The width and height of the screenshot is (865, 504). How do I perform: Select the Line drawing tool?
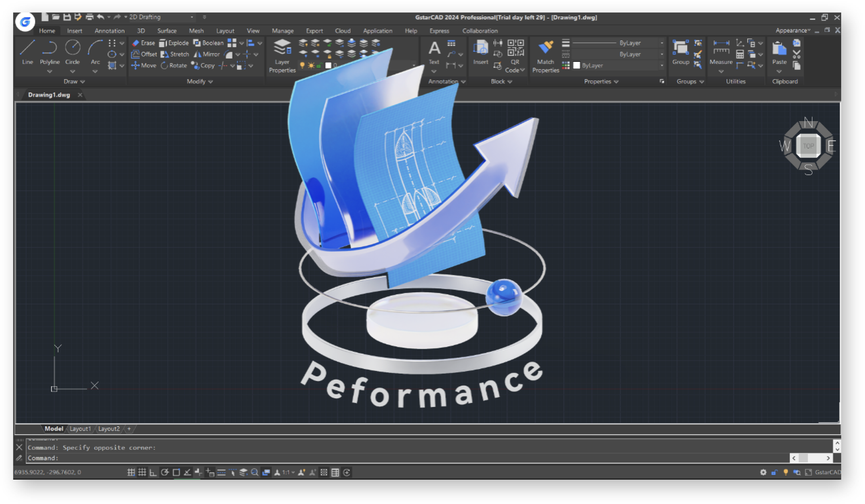coord(28,52)
